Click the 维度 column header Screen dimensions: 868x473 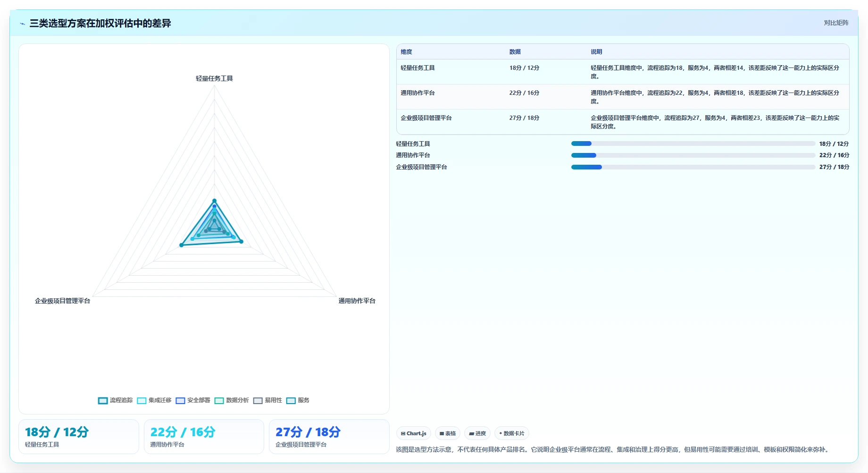pyautogui.click(x=407, y=52)
